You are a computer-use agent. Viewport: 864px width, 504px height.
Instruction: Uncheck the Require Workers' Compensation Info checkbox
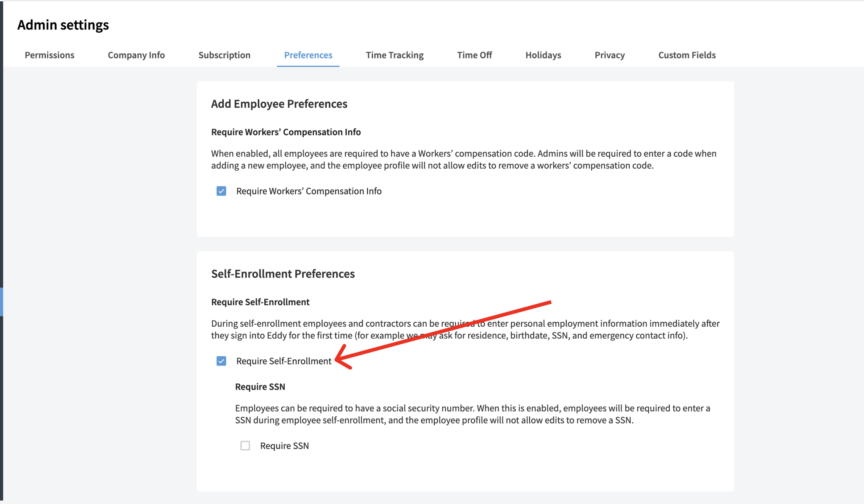click(221, 191)
